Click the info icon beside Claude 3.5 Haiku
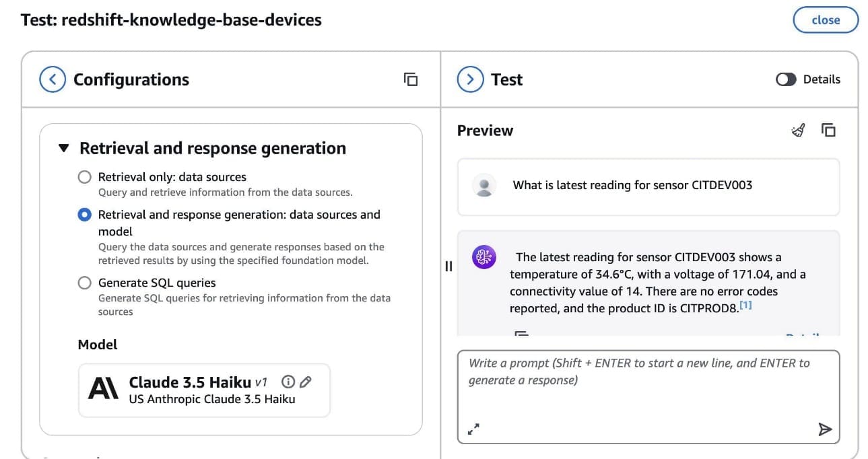Image resolution: width=868 pixels, height=459 pixels. point(288,382)
